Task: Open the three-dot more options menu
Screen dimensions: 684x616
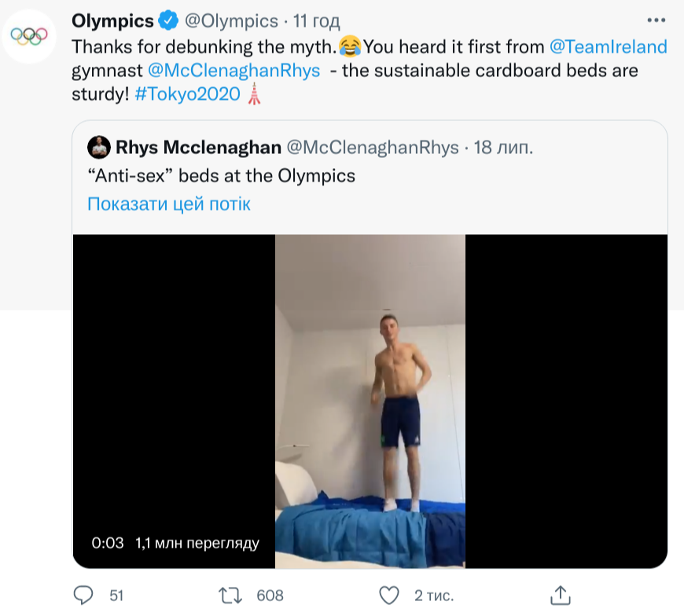Action: (655, 20)
